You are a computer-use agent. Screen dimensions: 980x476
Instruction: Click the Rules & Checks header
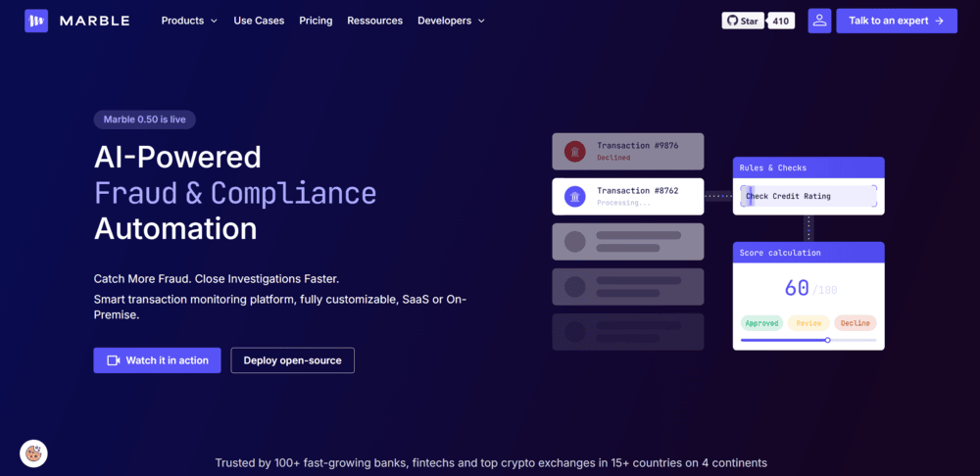[808, 167]
